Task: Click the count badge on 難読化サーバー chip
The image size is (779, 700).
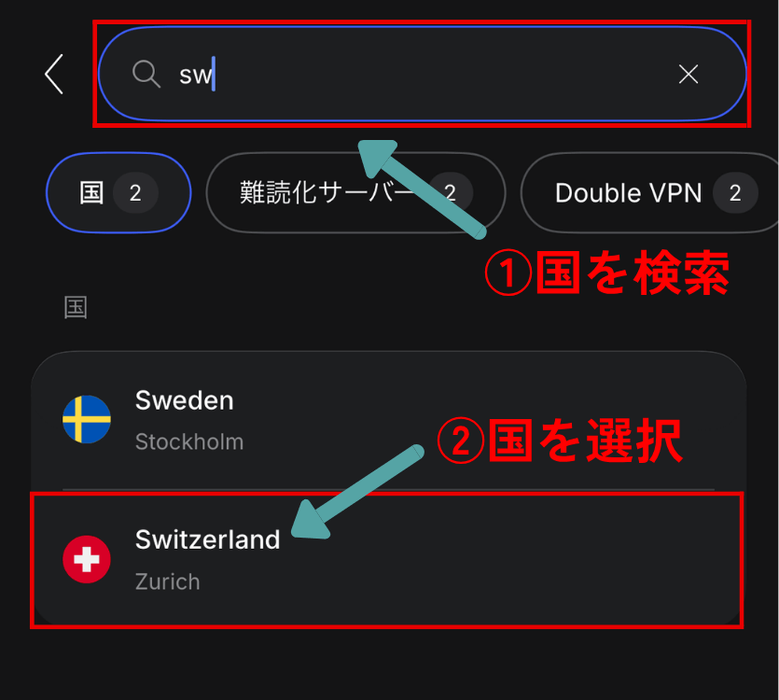Action: pyautogui.click(x=450, y=193)
